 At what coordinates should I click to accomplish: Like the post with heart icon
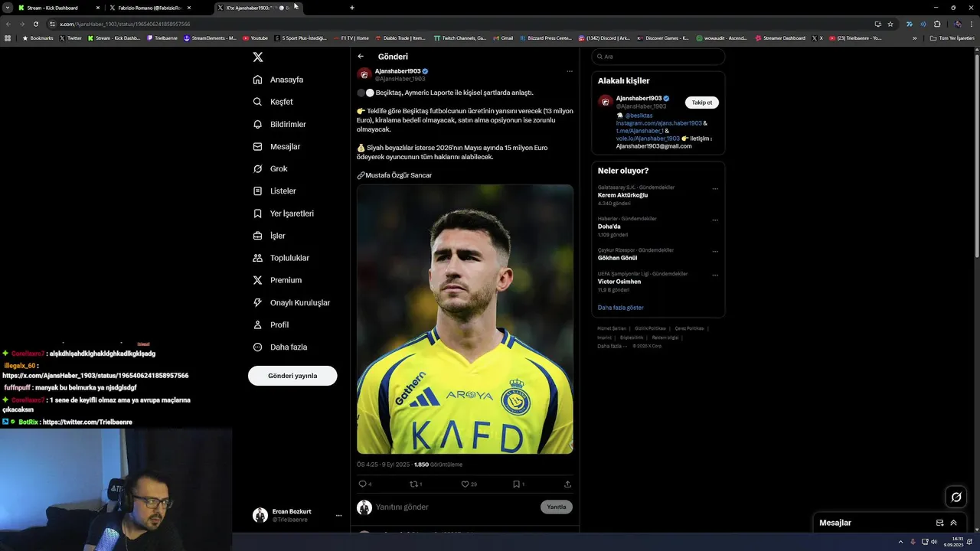click(x=465, y=484)
